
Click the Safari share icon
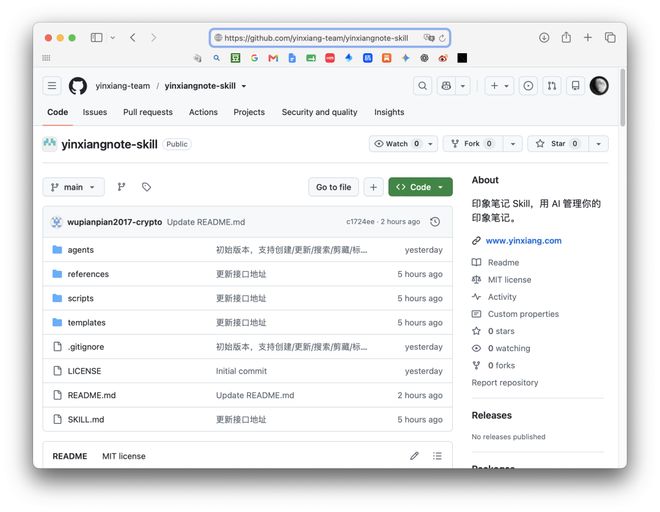pyautogui.click(x=566, y=37)
